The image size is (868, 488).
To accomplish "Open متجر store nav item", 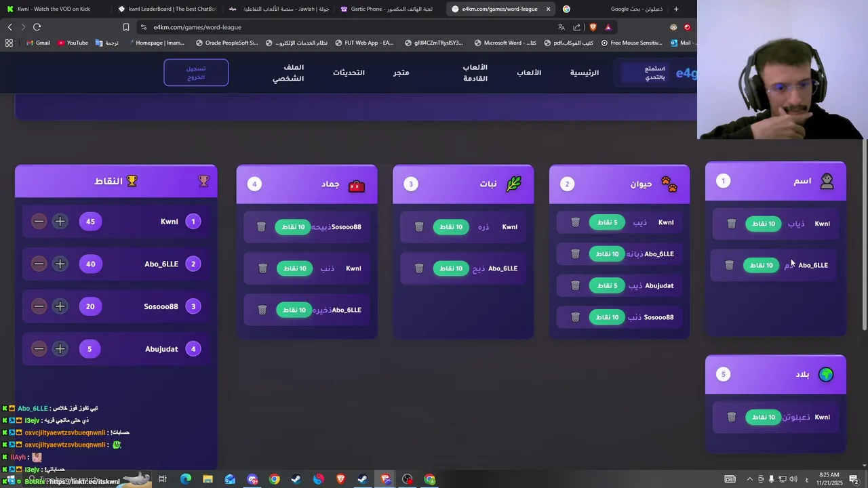I will [x=401, y=73].
